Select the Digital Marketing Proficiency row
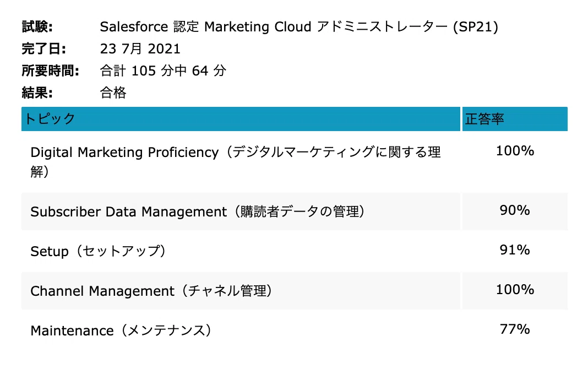Screen dimensions: 588x369 click(295, 161)
